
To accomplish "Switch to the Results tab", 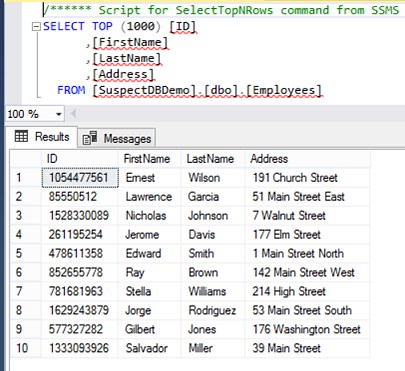I will tap(42, 137).
